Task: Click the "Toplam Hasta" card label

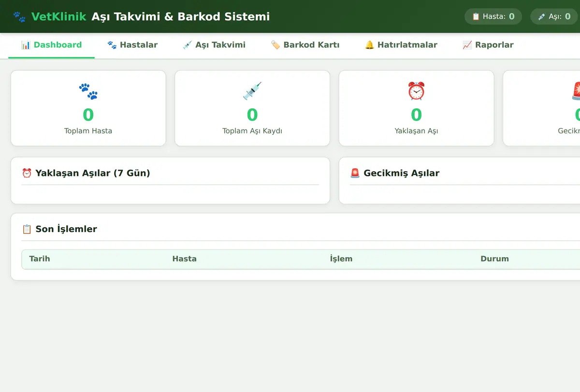Action: coord(88,131)
